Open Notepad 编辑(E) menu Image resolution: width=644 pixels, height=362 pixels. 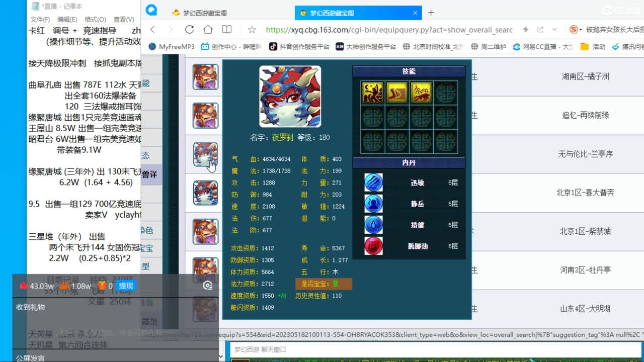tap(67, 19)
